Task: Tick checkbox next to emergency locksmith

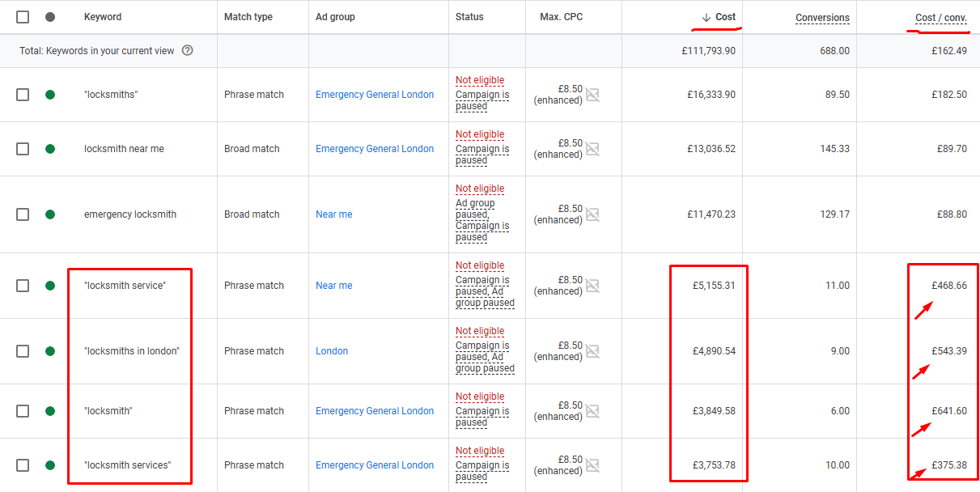Action: pos(23,214)
